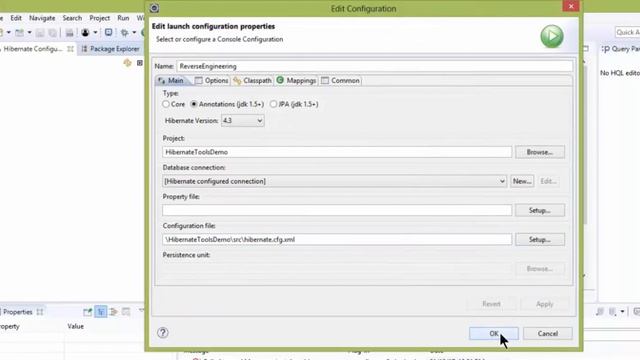Click show advanced properties icon in Properties view
Screen dimensions: 640x360
click(113, 312)
